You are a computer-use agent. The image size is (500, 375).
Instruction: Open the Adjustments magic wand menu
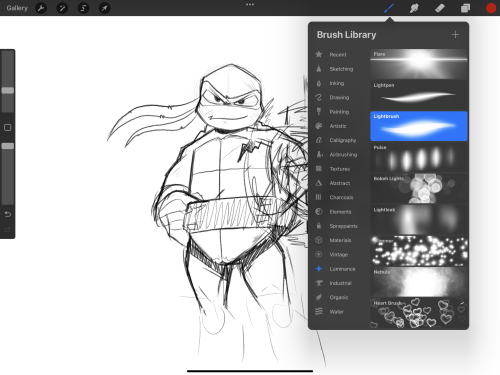tap(62, 8)
